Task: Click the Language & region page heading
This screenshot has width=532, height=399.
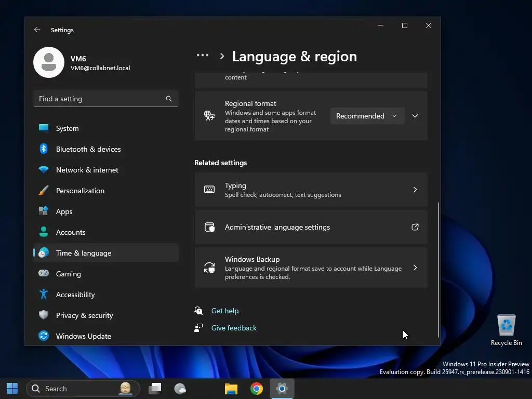Action: (x=295, y=56)
